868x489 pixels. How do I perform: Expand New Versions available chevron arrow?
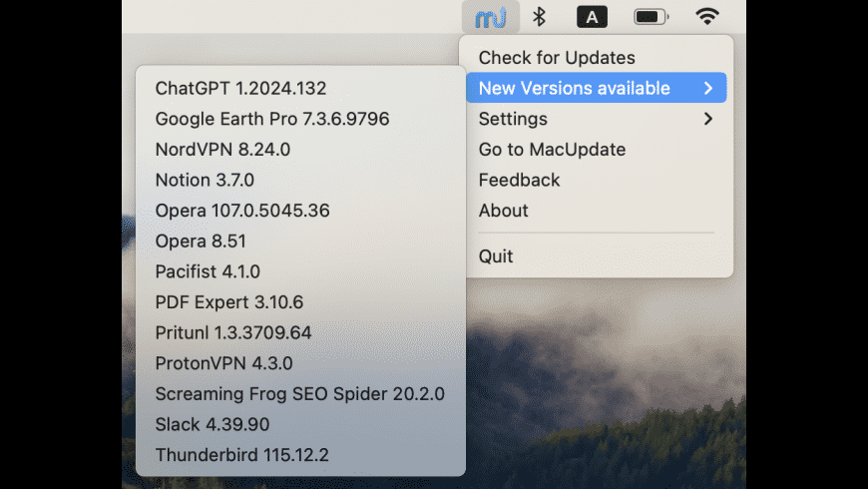(708, 88)
